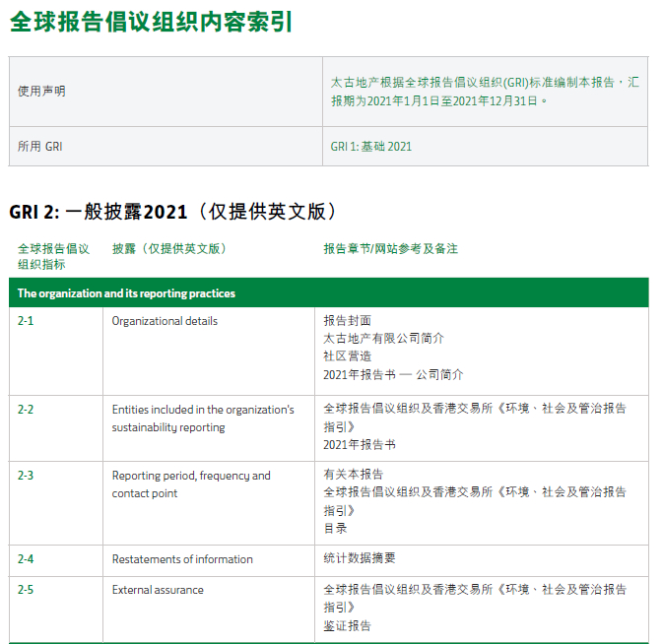Open 环境、社会及管治报告指引 reference in row 2-2

(475, 418)
